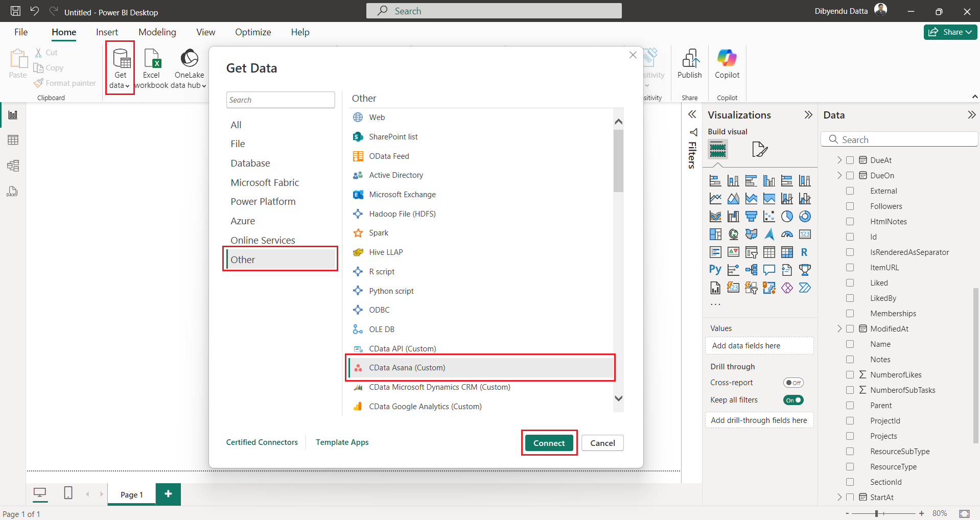This screenshot has height=520, width=980.
Task: Click the Get Data search box
Action: point(280,100)
